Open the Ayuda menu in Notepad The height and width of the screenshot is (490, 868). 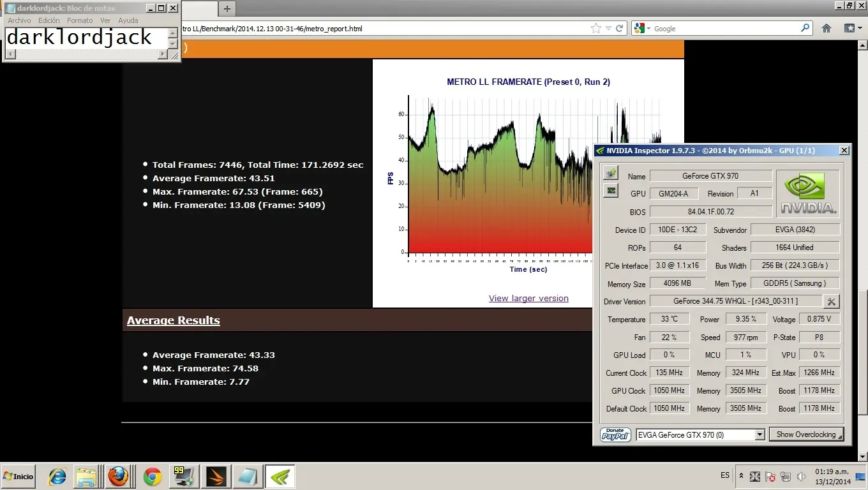[128, 20]
